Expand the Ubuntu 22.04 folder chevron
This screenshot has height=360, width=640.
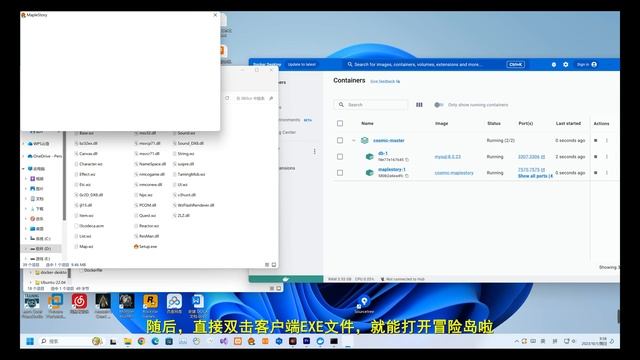pyautogui.click(x=30, y=282)
